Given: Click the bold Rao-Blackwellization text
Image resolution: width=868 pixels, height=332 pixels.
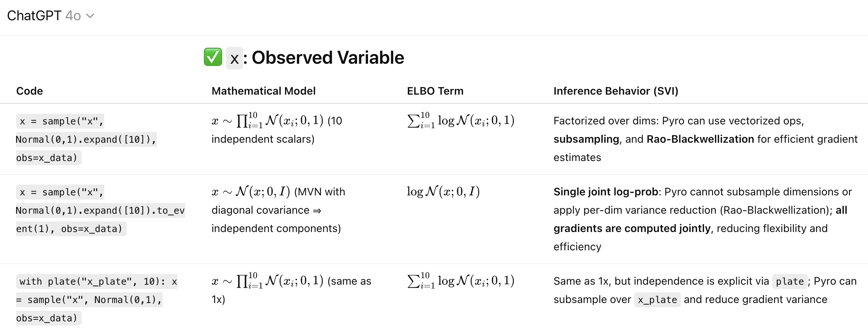Looking at the screenshot, I should tap(700, 139).
